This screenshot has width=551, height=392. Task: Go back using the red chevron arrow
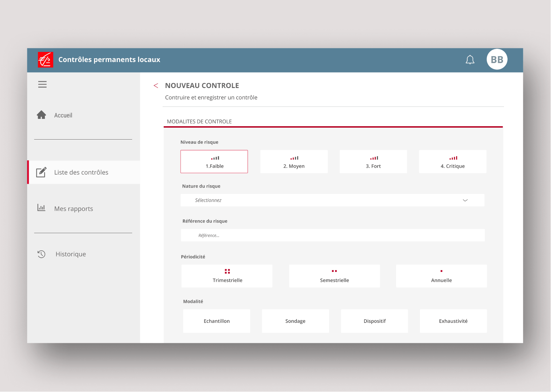coord(156,86)
